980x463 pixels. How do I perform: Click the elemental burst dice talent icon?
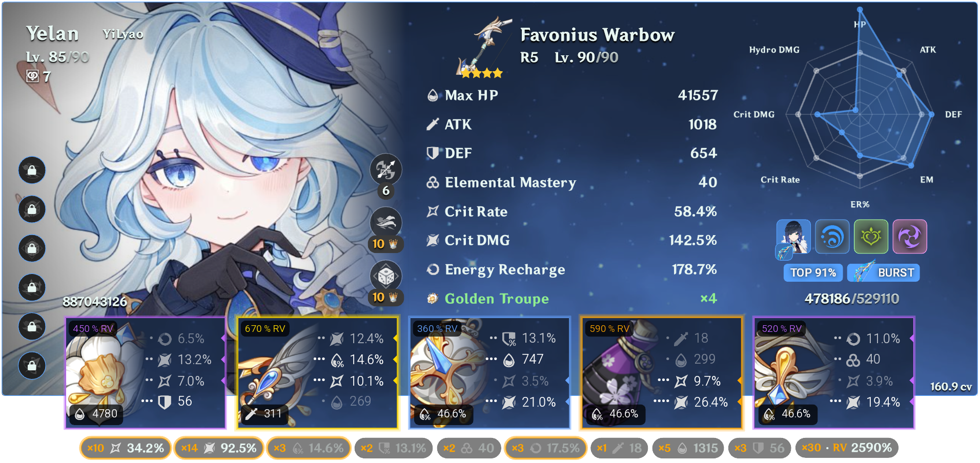[386, 276]
